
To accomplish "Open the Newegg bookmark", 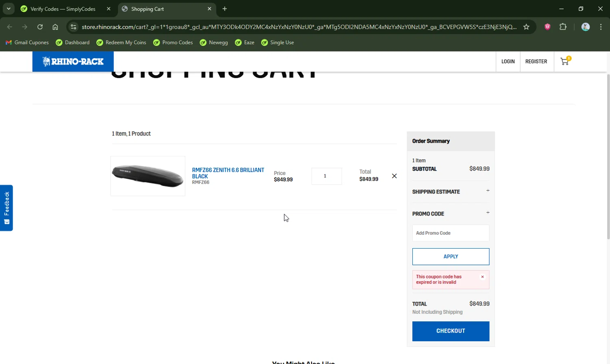I will pos(214,42).
